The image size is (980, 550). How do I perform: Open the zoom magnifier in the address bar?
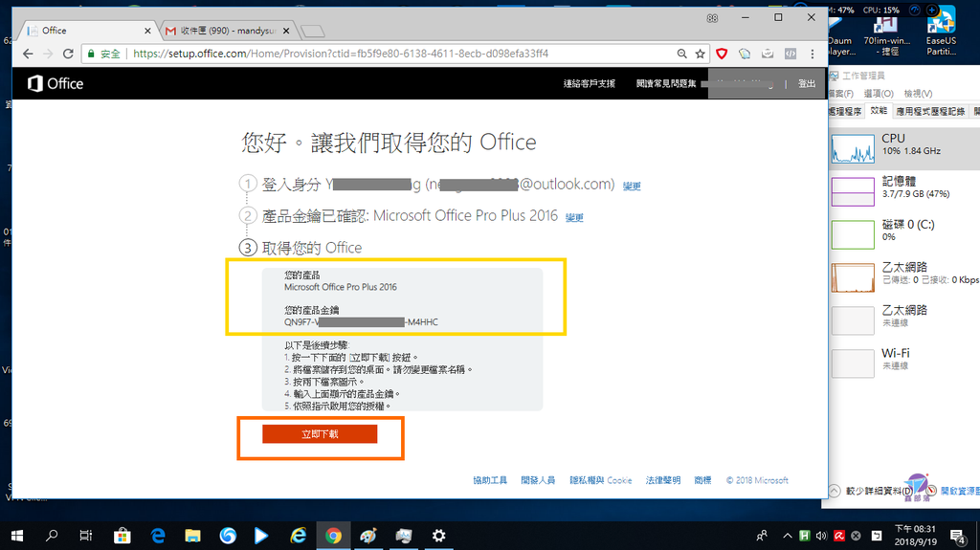pos(681,54)
